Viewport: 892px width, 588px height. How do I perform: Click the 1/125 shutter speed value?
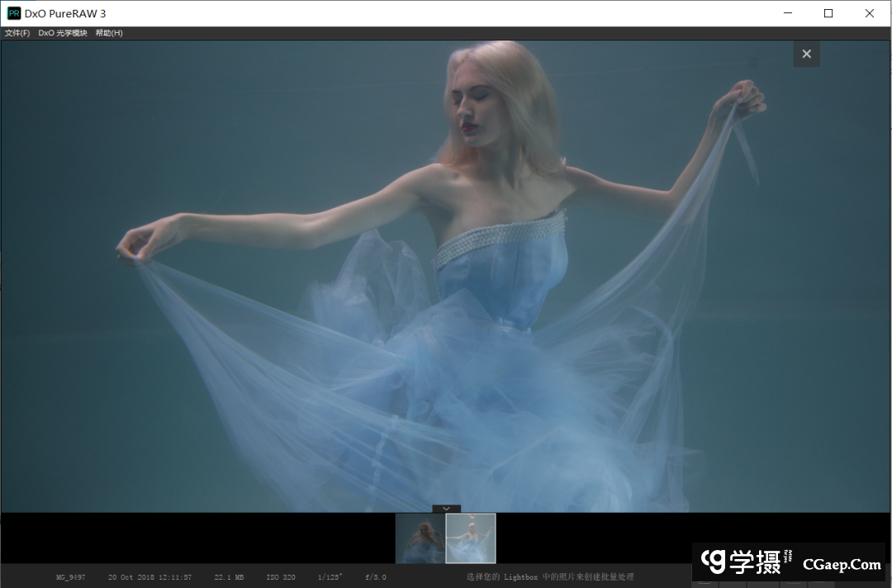click(x=330, y=577)
